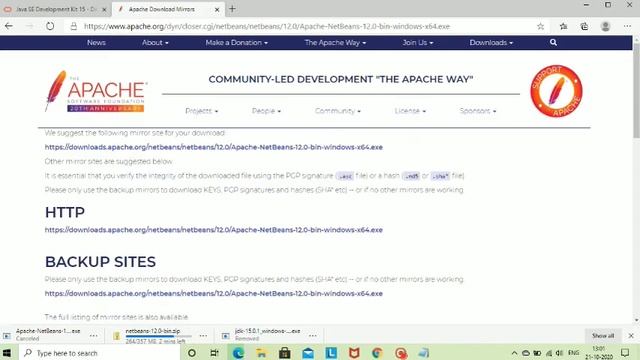Open the Apache site search icon

pyautogui.click(x=553, y=42)
